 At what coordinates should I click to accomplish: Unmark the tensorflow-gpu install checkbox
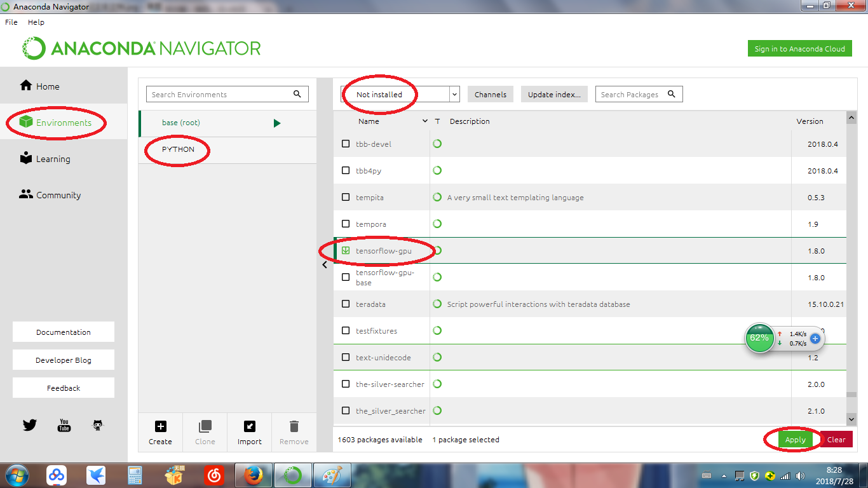tap(346, 250)
